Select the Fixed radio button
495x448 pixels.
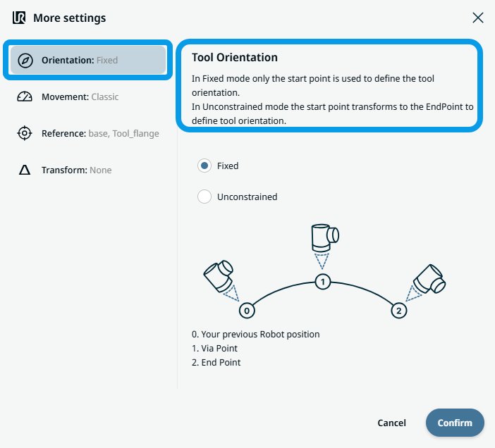click(204, 166)
